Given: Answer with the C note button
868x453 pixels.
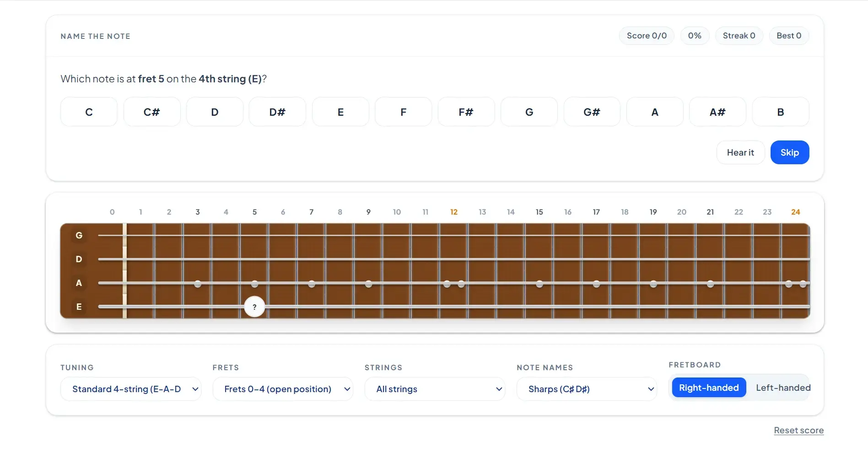Looking at the screenshot, I should [x=89, y=112].
